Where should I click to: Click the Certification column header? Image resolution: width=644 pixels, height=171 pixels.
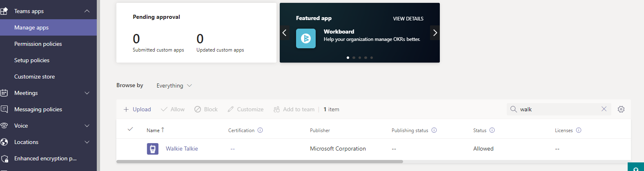[241, 130]
